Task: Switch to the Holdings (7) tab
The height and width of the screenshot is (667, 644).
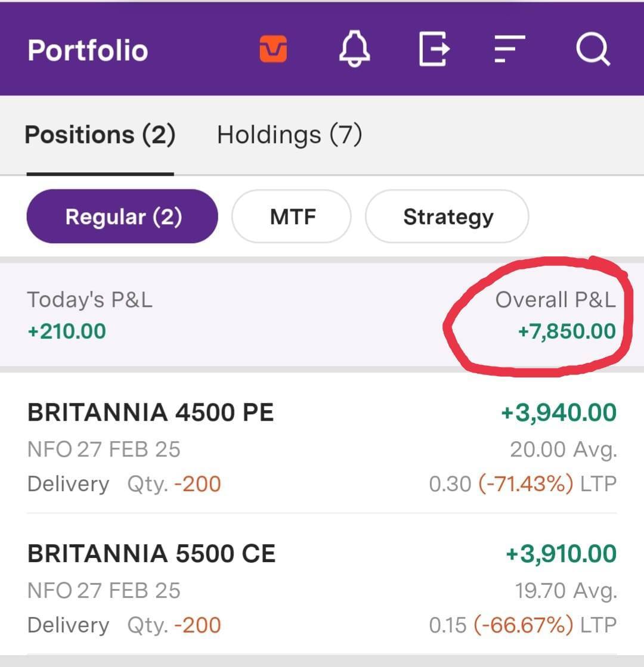Action: pyautogui.click(x=289, y=135)
